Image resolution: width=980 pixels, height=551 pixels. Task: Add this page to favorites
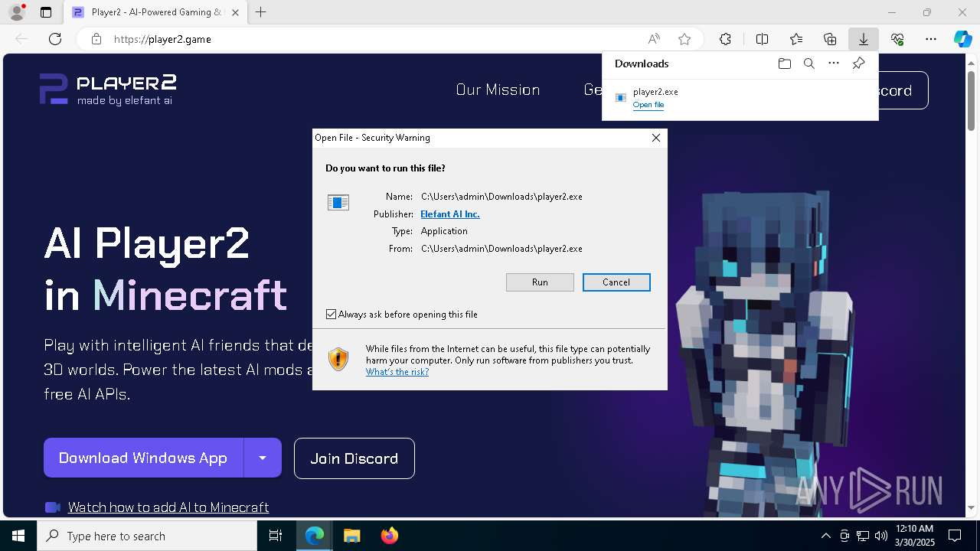coord(684,39)
